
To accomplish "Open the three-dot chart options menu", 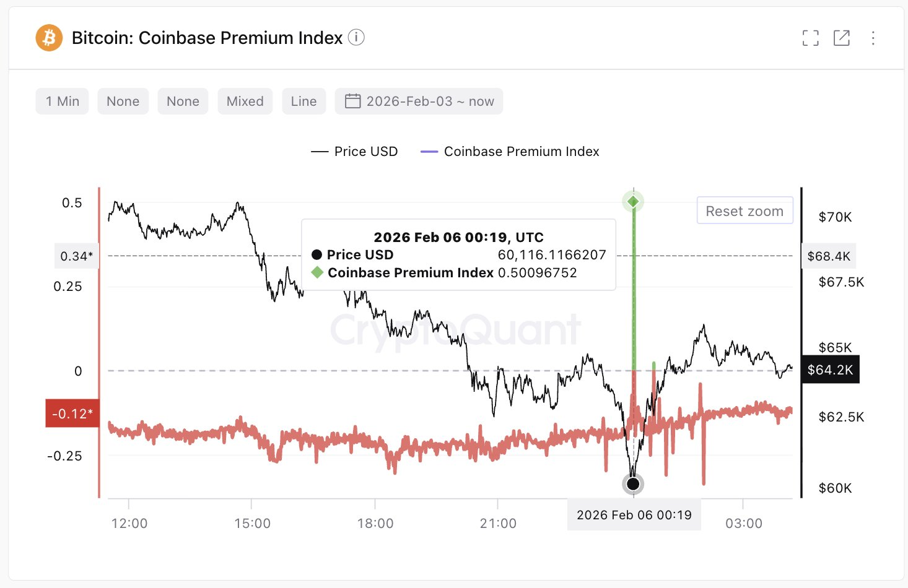I will point(873,38).
